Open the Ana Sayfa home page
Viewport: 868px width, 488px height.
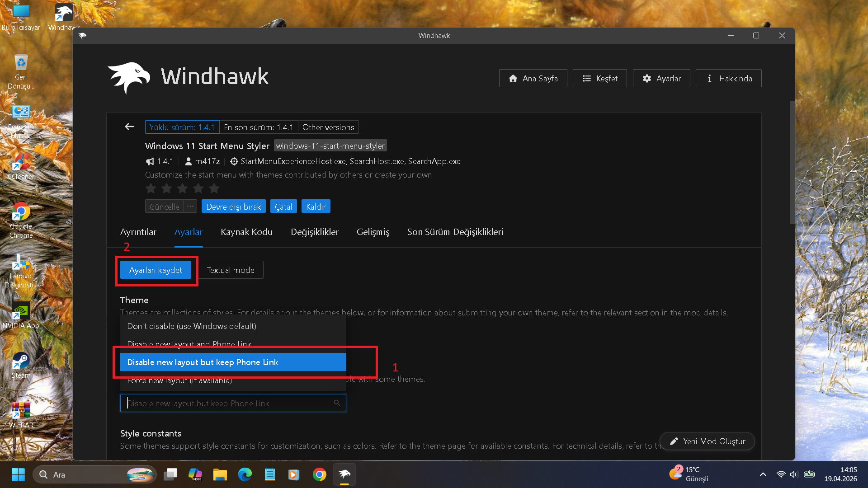(x=533, y=78)
